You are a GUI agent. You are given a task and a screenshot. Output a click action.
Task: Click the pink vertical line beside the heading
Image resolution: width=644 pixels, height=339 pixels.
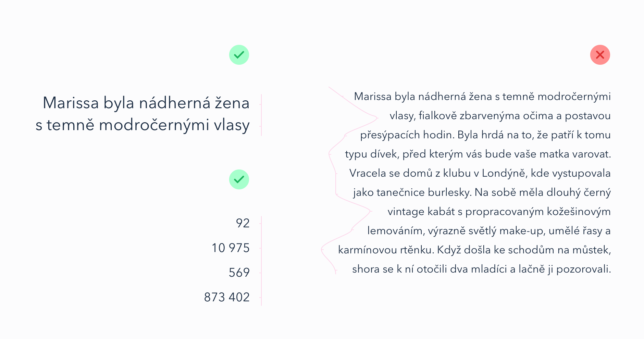pos(261,115)
